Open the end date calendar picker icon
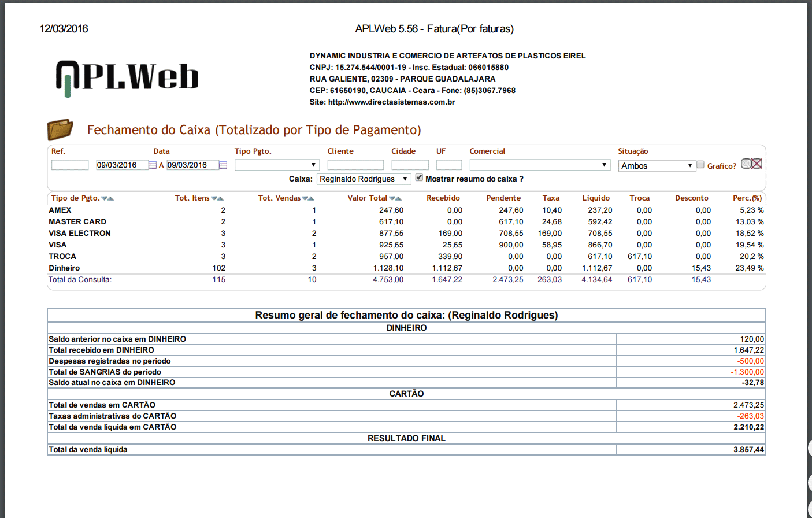 pos(223,165)
